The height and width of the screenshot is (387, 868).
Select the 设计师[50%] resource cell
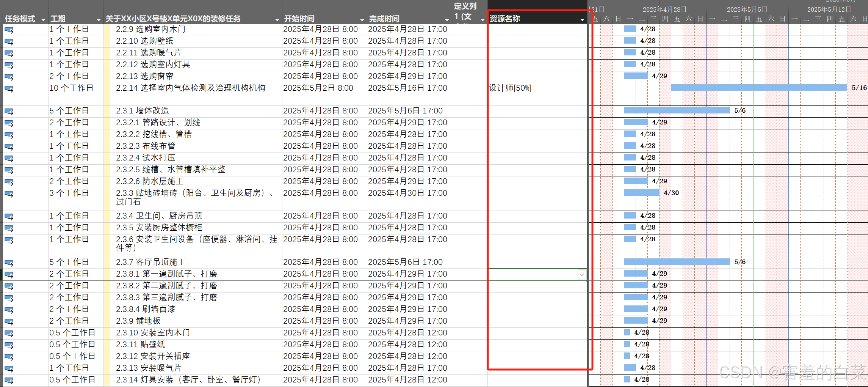[x=537, y=94]
